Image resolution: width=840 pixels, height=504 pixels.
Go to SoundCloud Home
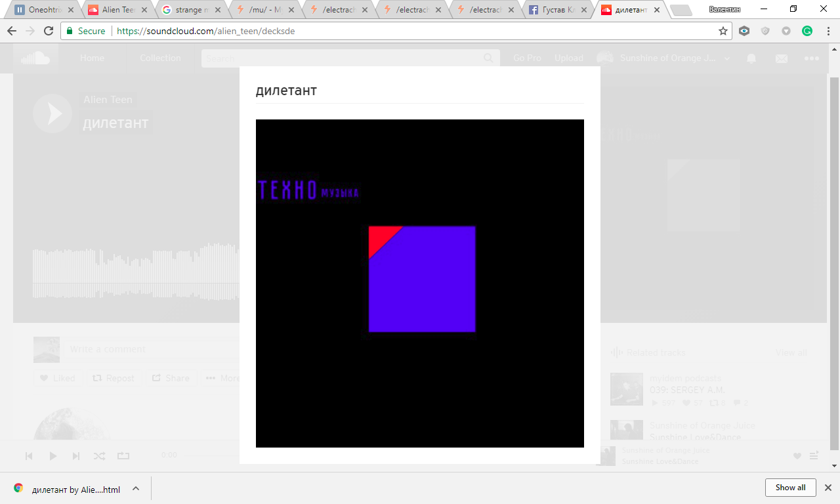pyautogui.click(x=92, y=58)
